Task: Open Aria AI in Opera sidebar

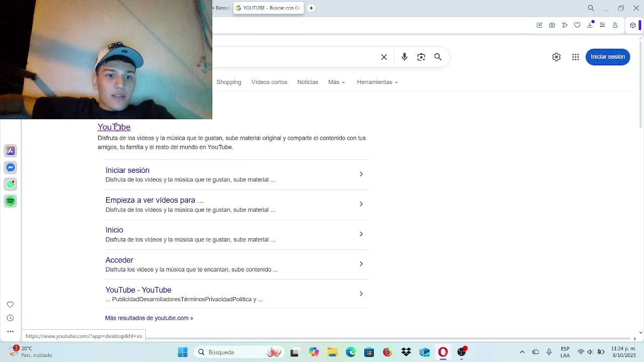Action: (x=11, y=151)
